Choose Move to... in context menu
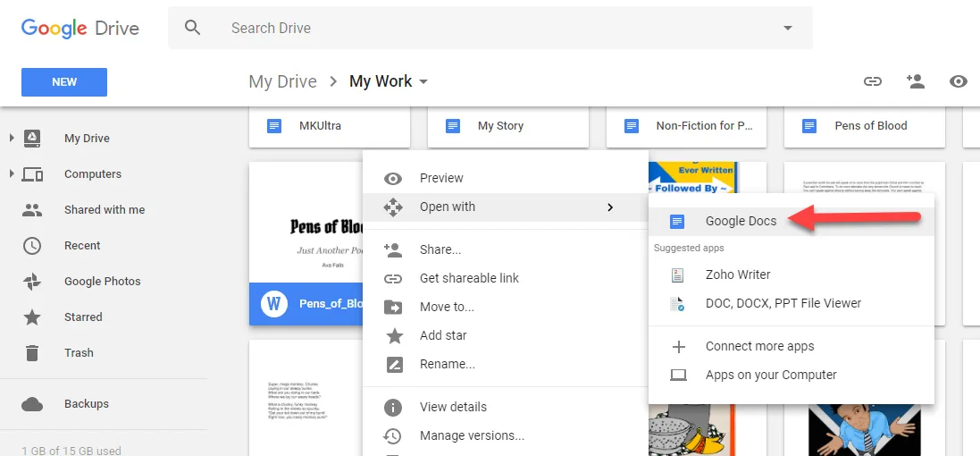The width and height of the screenshot is (980, 456). (506, 307)
